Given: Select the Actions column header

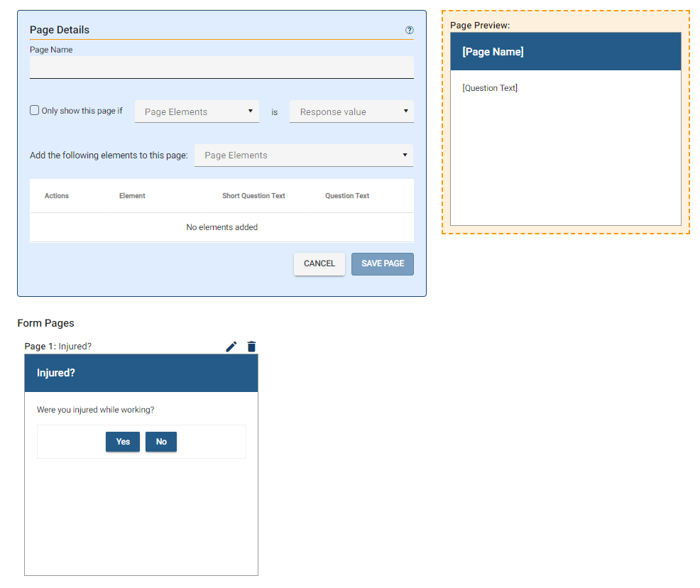Looking at the screenshot, I should [x=57, y=195].
